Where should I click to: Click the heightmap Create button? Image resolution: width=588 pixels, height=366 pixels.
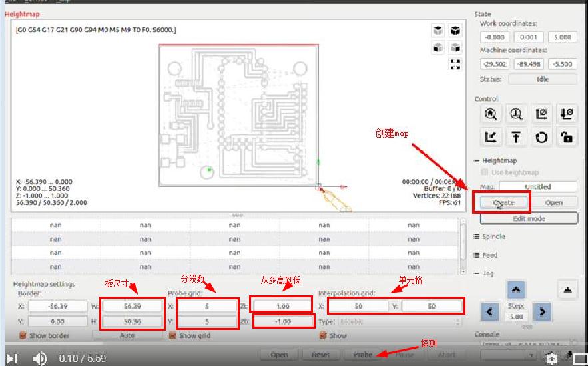[503, 203]
